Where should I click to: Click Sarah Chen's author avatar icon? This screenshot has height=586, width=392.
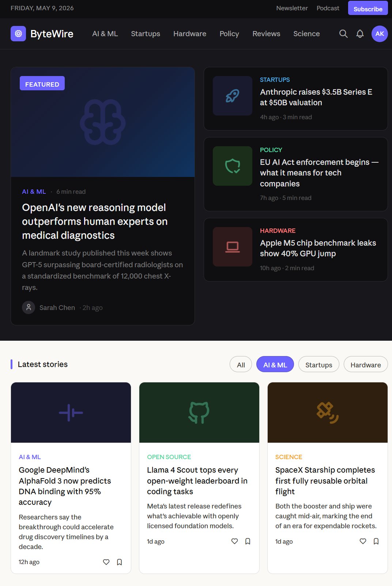[x=29, y=307]
